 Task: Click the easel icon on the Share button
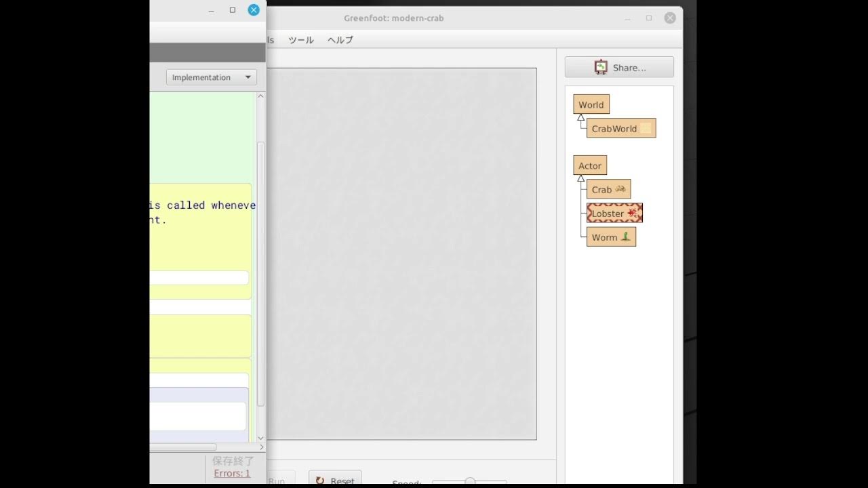[600, 66]
